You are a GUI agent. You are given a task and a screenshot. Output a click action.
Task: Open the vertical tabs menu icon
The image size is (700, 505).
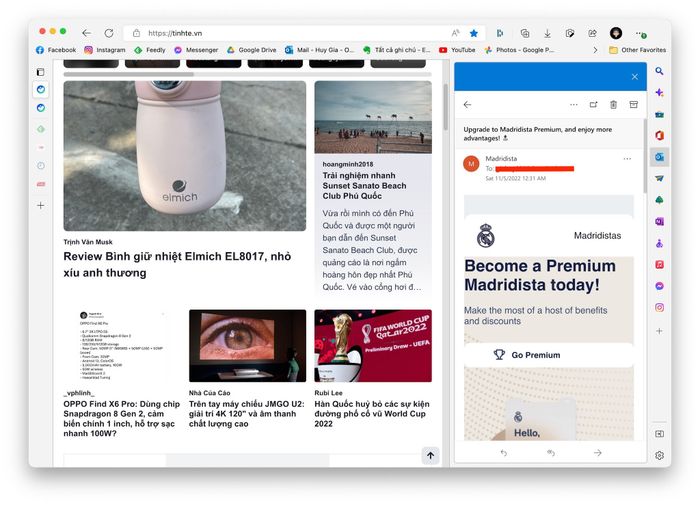click(41, 72)
